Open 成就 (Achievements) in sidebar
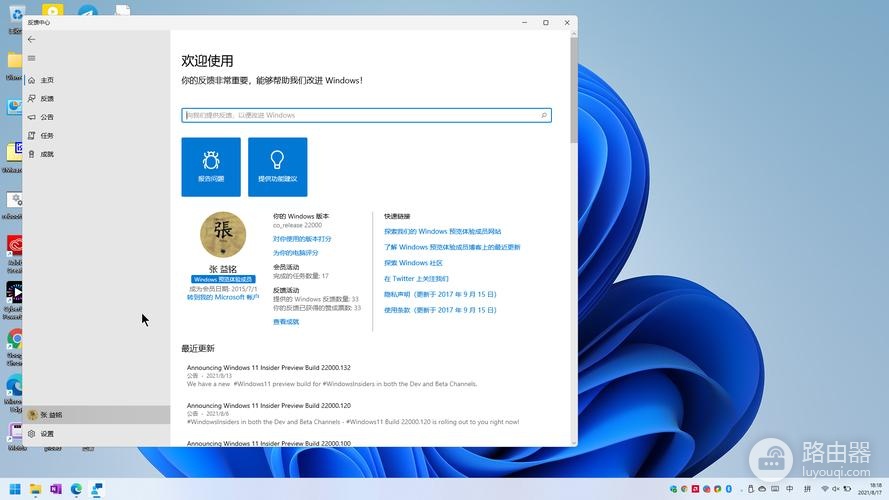Screen dimensions: 889x500 (x=97, y=154)
